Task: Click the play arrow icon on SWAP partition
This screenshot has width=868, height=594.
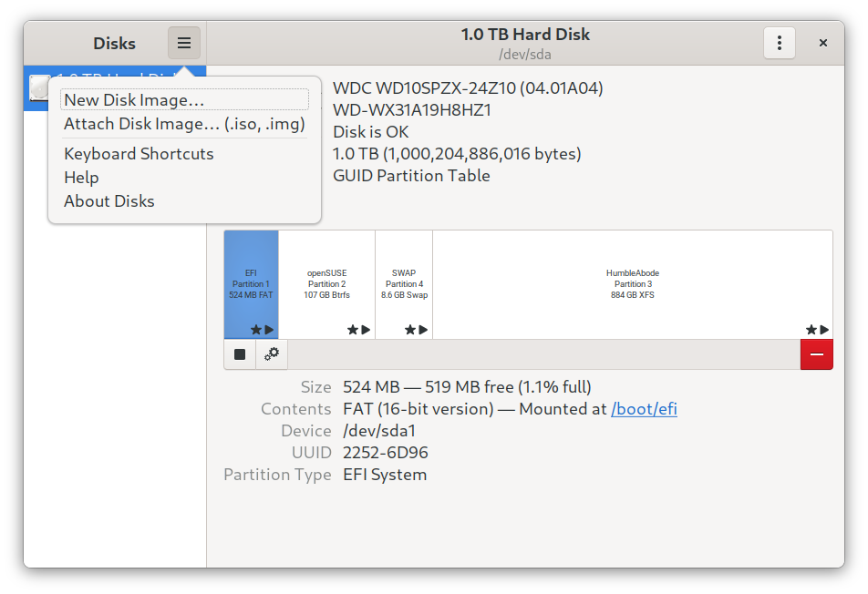Action: (x=423, y=330)
